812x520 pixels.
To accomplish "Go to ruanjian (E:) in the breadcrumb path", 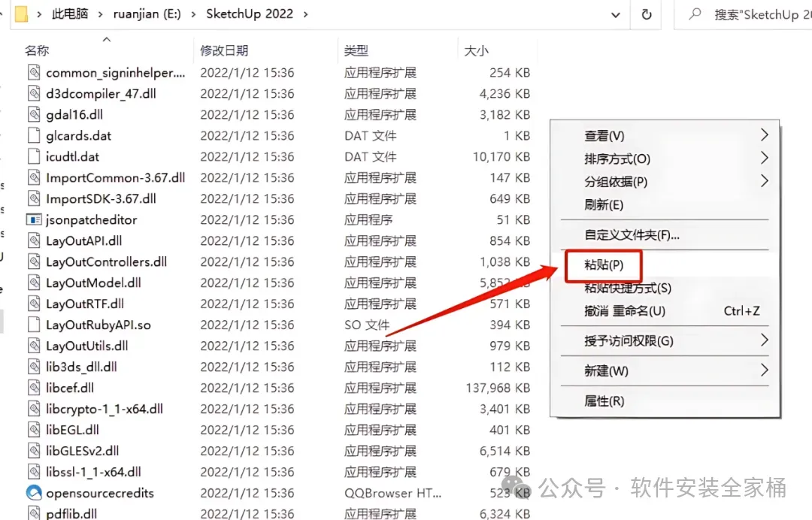I will (147, 14).
